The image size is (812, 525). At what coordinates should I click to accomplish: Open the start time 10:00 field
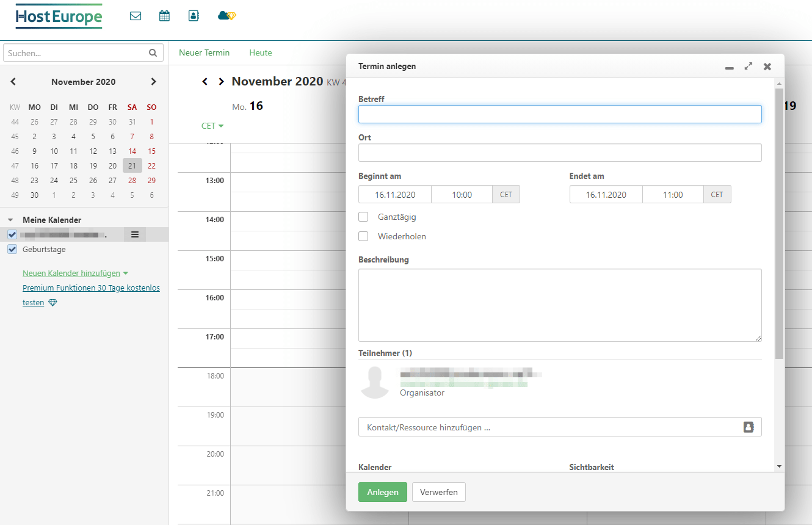(x=462, y=195)
